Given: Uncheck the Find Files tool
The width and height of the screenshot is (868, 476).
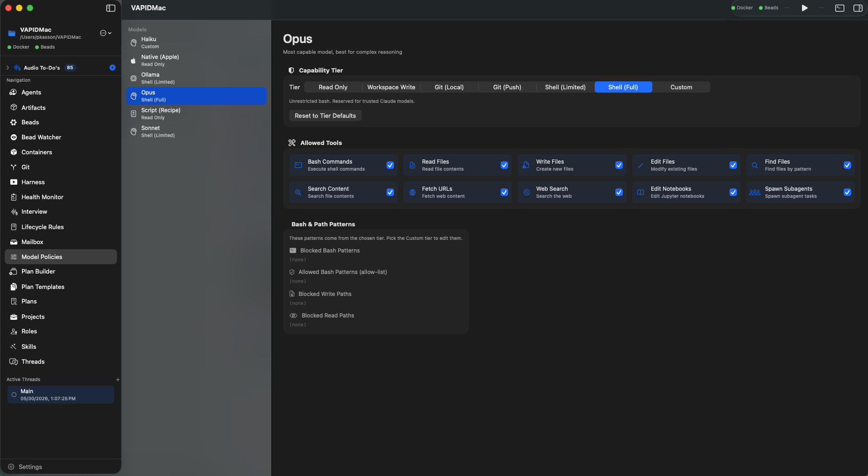Looking at the screenshot, I should 847,165.
